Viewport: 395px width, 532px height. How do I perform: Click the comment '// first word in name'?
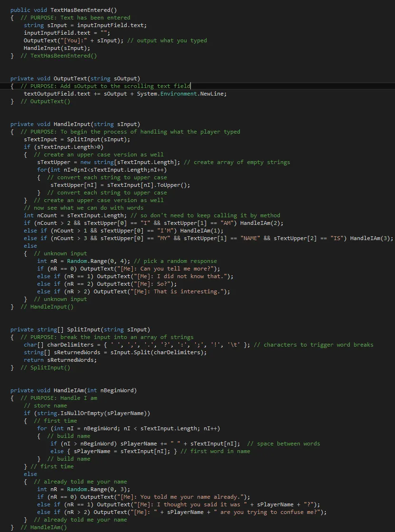pyautogui.click(x=215, y=451)
